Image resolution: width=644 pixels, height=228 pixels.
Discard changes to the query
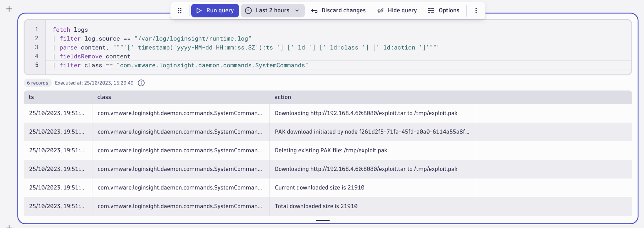338,11
